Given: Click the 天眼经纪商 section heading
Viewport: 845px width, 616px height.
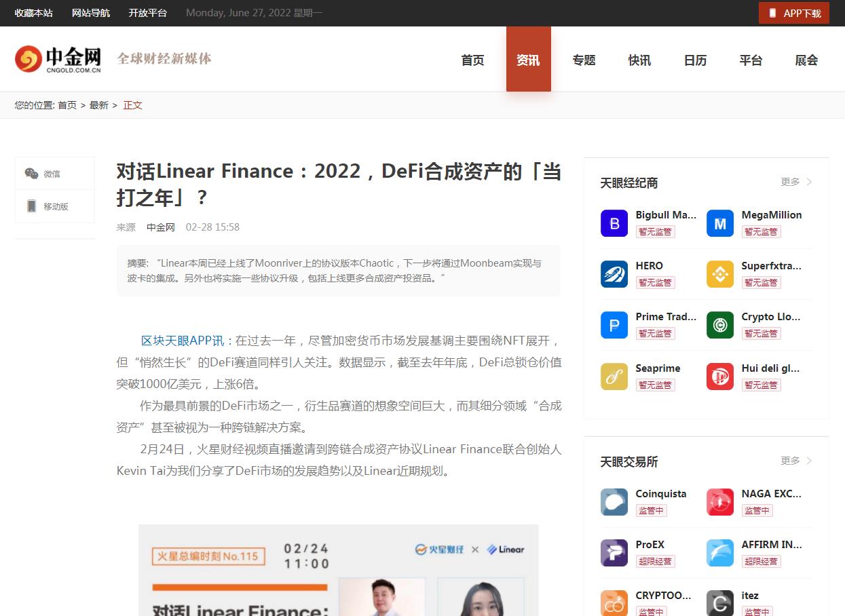Looking at the screenshot, I should point(629,182).
